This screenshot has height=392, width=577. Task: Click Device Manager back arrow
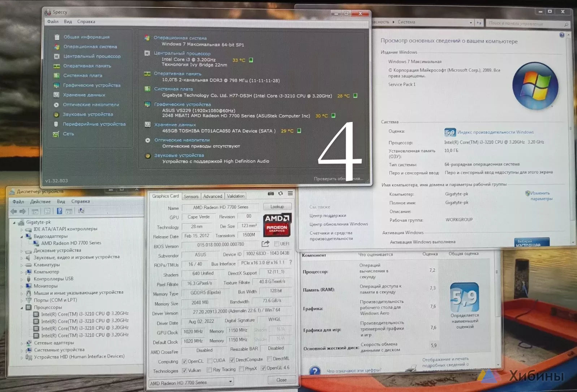[x=14, y=211]
